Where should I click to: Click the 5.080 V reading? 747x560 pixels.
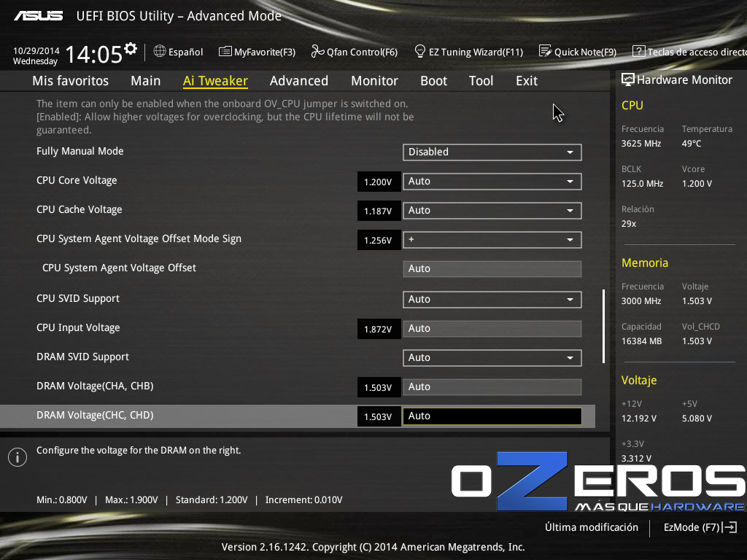pyautogui.click(x=697, y=419)
